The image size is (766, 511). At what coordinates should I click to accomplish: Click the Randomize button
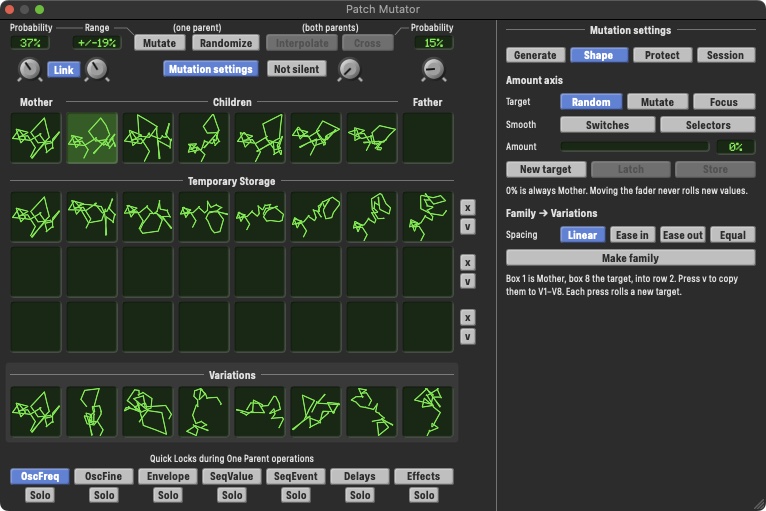coord(226,43)
